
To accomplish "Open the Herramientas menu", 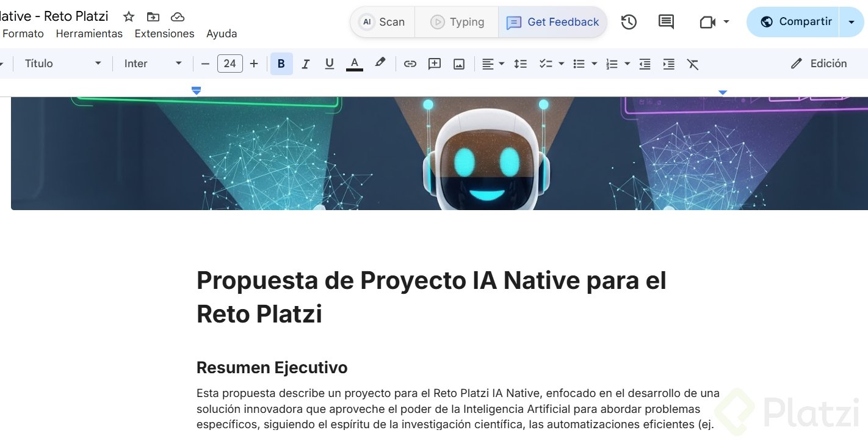I will point(89,34).
